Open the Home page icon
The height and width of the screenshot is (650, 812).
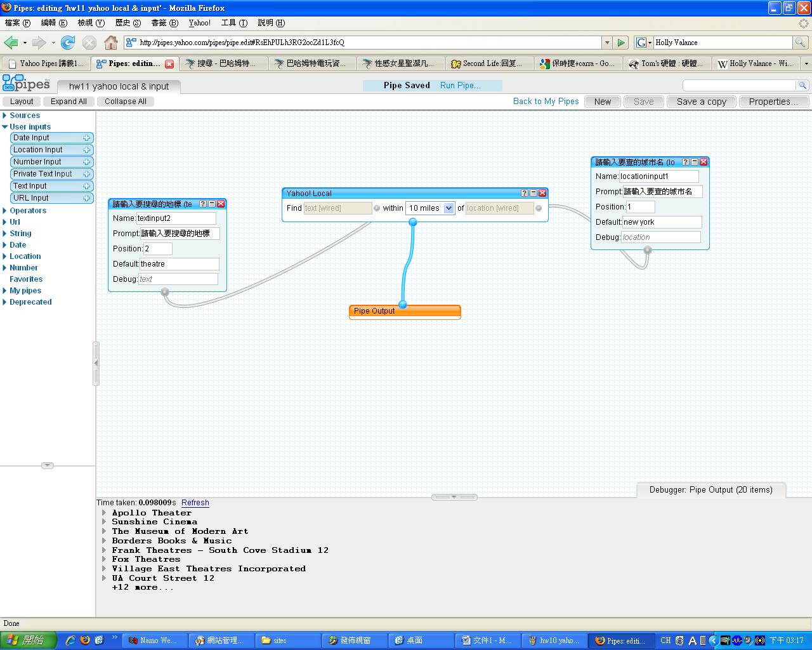point(111,43)
